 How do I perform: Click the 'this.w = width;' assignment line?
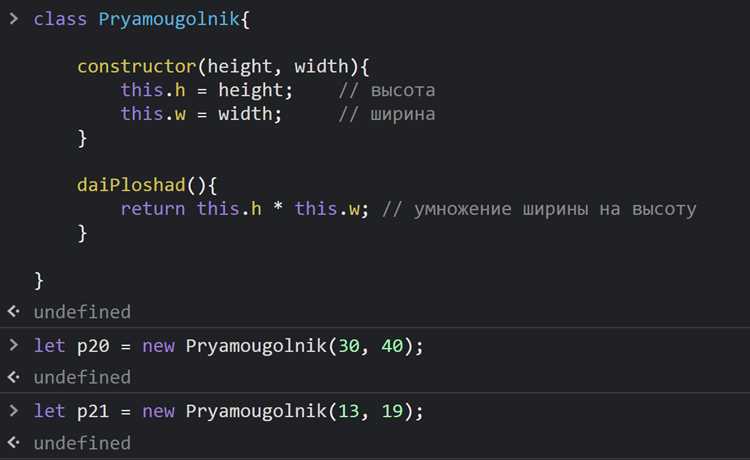coord(201,114)
